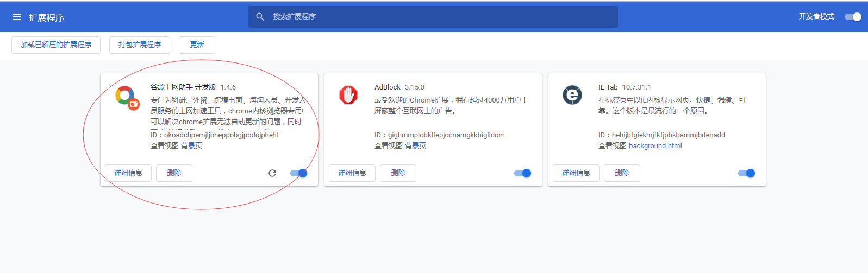Click ID okoadchpemjljbheppobgjpbdojpehf text
The height and width of the screenshot is (273, 868).
[x=215, y=135]
